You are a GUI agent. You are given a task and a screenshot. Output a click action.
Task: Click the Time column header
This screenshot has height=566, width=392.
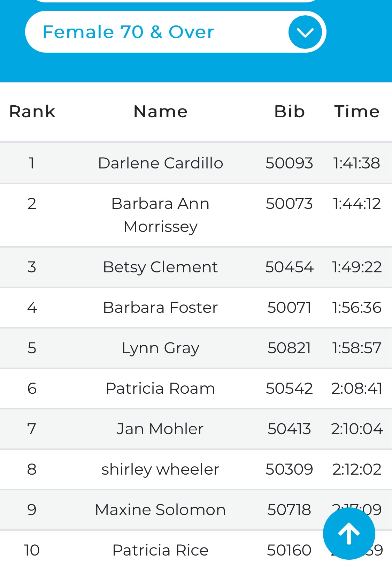tap(357, 112)
